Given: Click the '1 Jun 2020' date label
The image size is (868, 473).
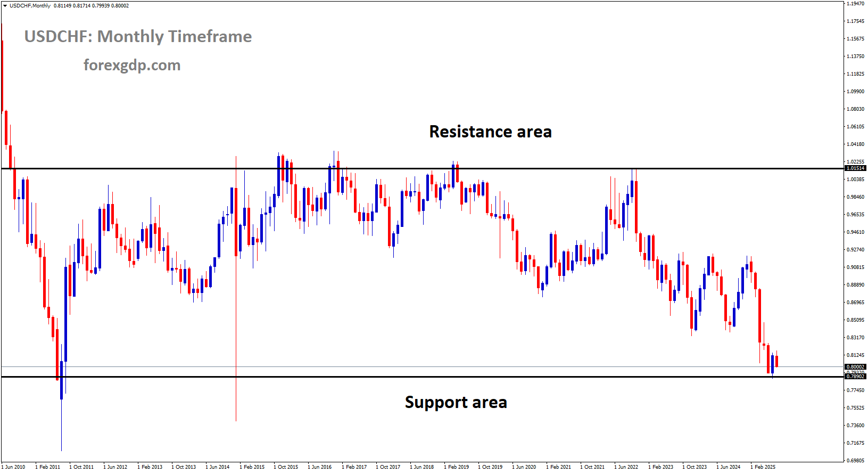Looking at the screenshot, I should click(524, 467).
